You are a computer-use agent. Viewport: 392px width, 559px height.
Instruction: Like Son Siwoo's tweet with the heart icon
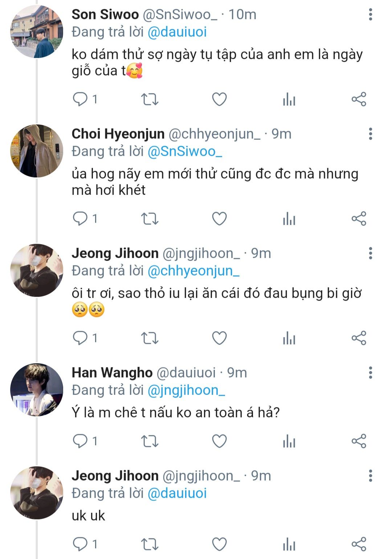coord(219,99)
